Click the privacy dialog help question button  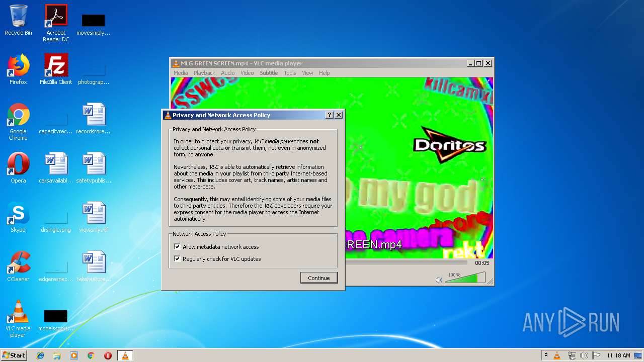330,115
